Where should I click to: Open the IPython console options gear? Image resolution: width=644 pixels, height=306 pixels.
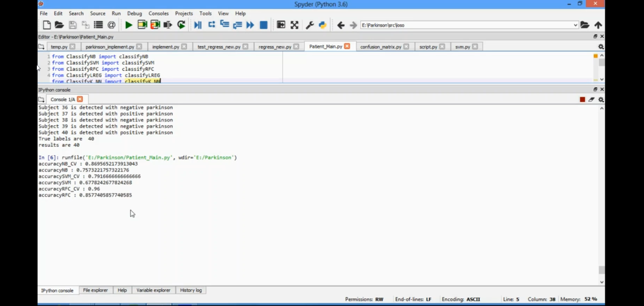(601, 100)
